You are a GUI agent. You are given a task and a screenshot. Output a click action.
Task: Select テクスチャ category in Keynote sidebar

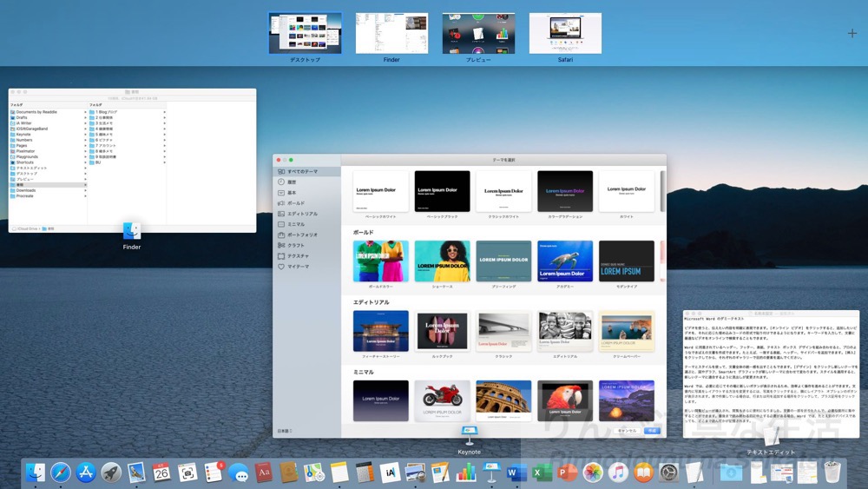[x=306, y=256]
